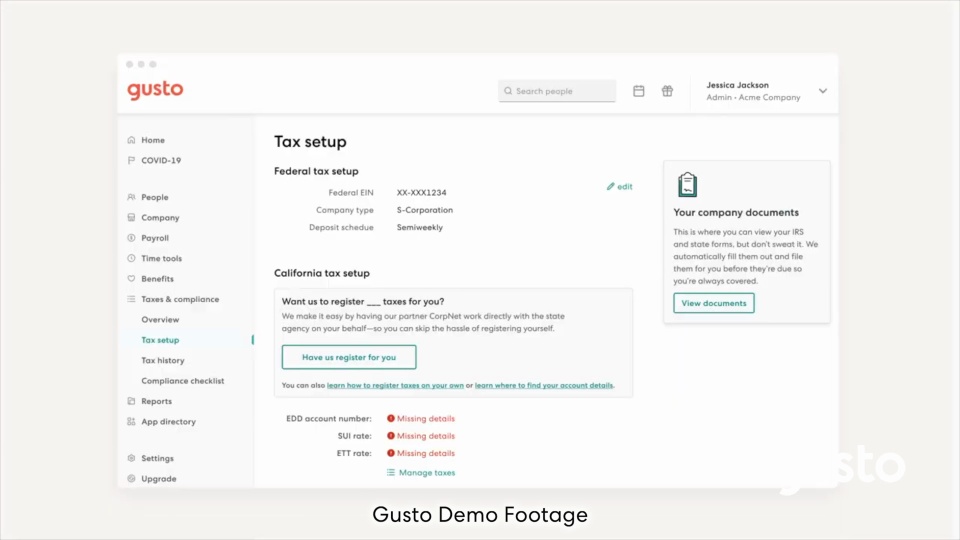The height and width of the screenshot is (540, 960).
Task: Click the pencil icon beside edit
Action: click(x=610, y=186)
